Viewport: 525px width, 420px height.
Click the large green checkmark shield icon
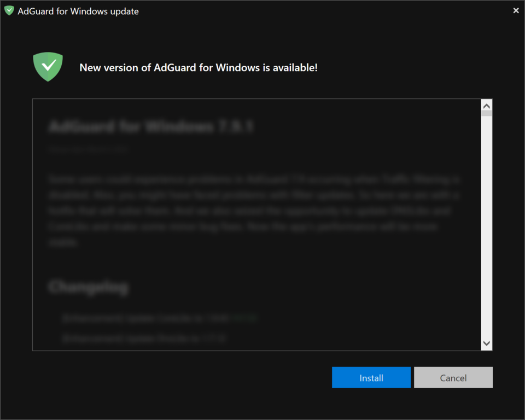click(x=48, y=66)
